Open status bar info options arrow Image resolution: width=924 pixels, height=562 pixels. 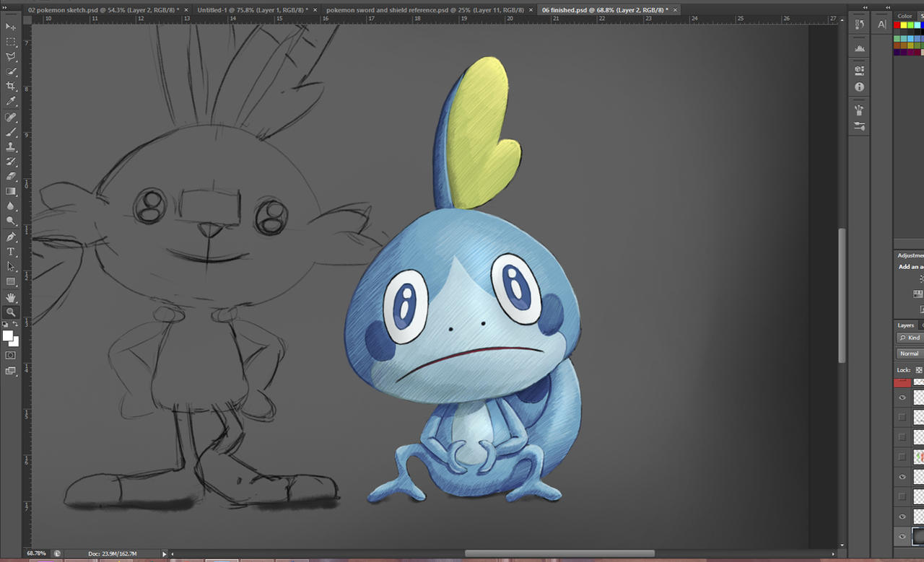pyautogui.click(x=165, y=554)
